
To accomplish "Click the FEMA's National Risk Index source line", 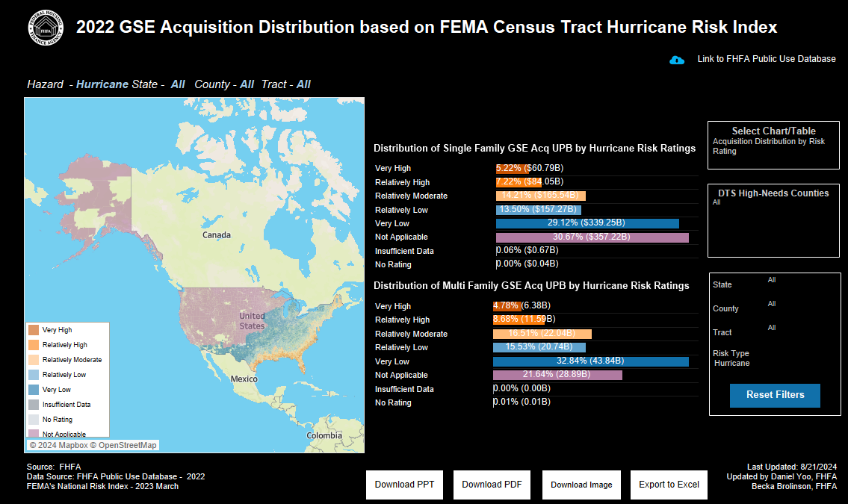I will [x=103, y=486].
